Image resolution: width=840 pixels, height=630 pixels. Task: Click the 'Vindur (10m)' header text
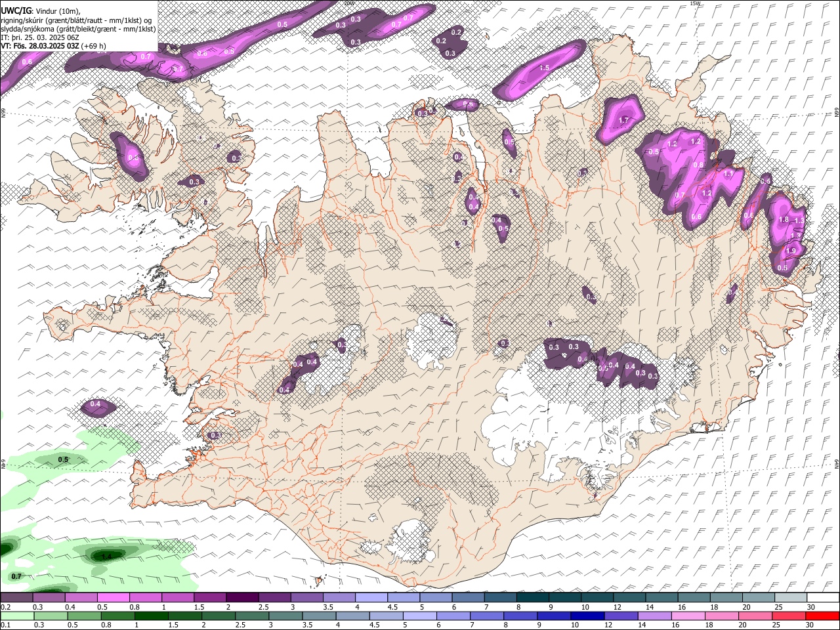point(57,11)
